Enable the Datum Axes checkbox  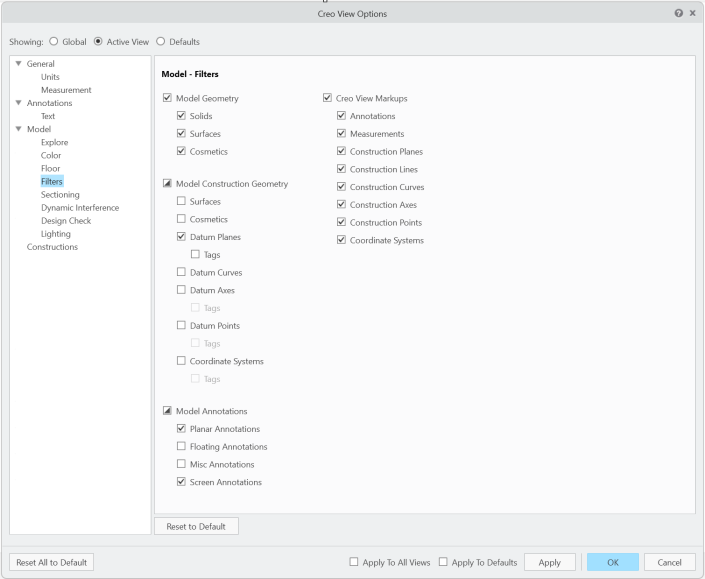click(x=181, y=290)
